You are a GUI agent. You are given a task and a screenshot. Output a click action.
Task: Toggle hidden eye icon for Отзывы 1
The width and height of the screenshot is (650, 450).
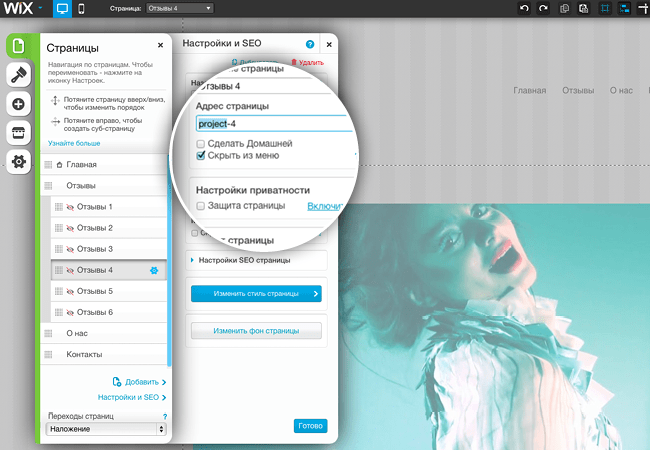(70, 207)
